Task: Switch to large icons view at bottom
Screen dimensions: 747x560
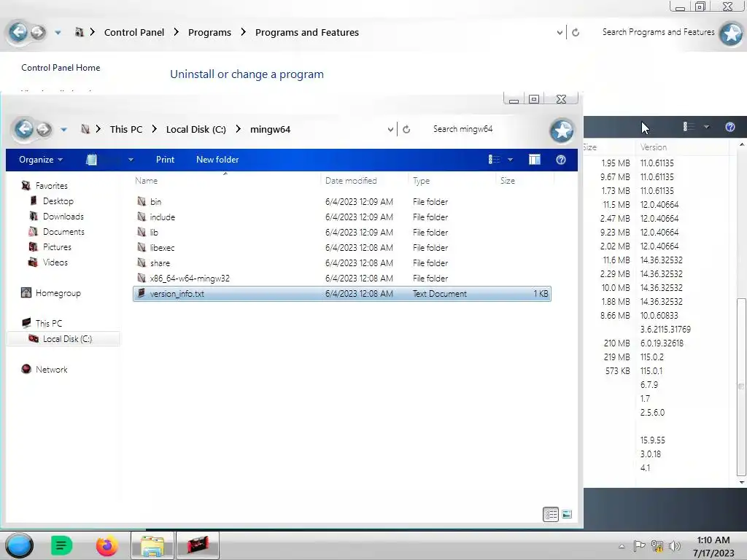Action: coord(566,514)
